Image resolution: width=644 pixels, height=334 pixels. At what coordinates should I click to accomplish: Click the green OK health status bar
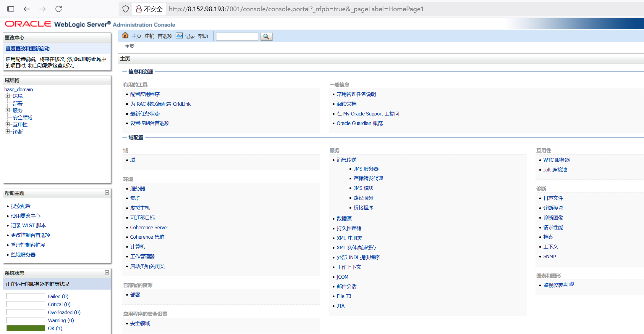pyautogui.click(x=25, y=328)
